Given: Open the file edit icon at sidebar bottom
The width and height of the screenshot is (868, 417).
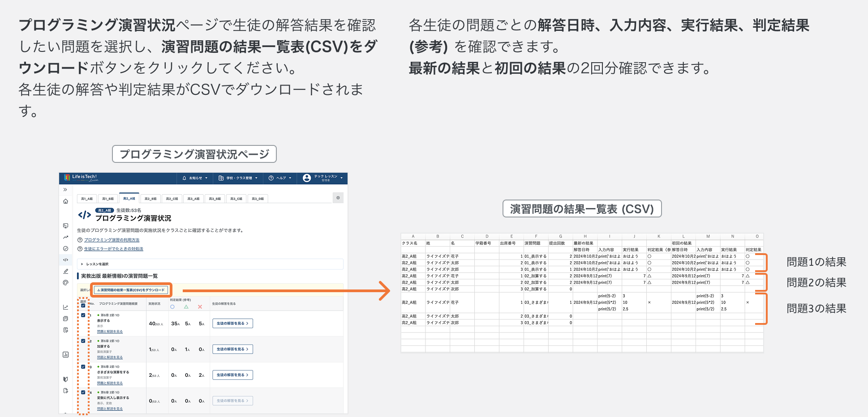Looking at the screenshot, I should pyautogui.click(x=65, y=391).
